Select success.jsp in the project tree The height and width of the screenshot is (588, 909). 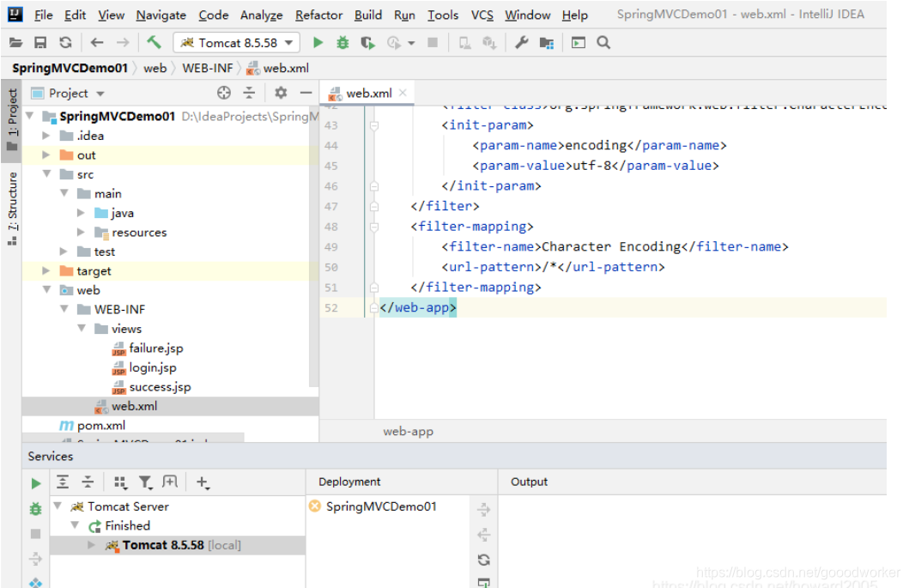click(160, 387)
